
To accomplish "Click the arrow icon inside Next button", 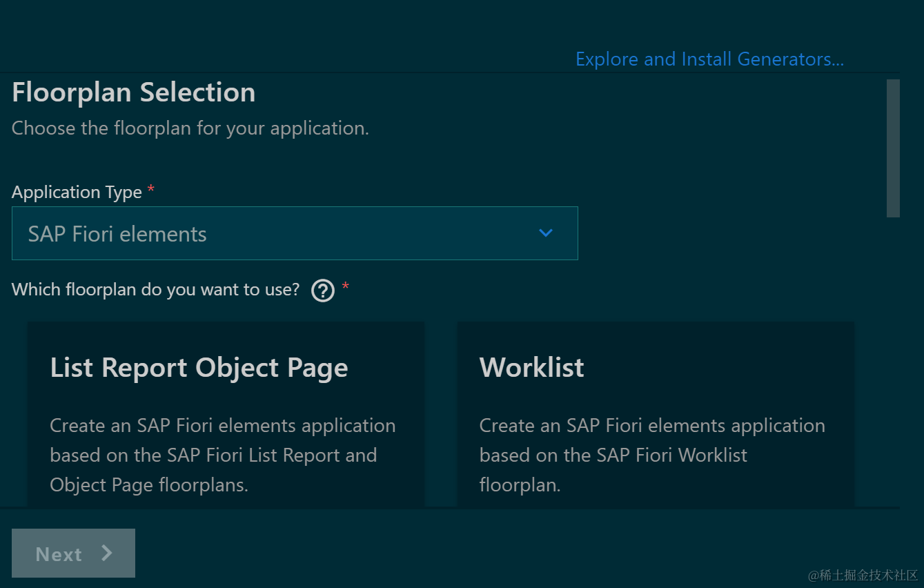I will point(107,553).
